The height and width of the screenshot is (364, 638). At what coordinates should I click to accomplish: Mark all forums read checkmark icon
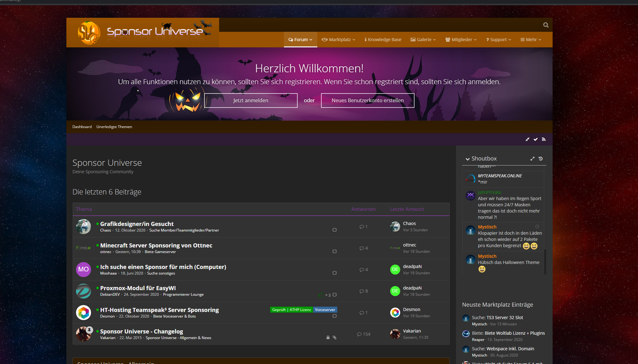[535, 139]
